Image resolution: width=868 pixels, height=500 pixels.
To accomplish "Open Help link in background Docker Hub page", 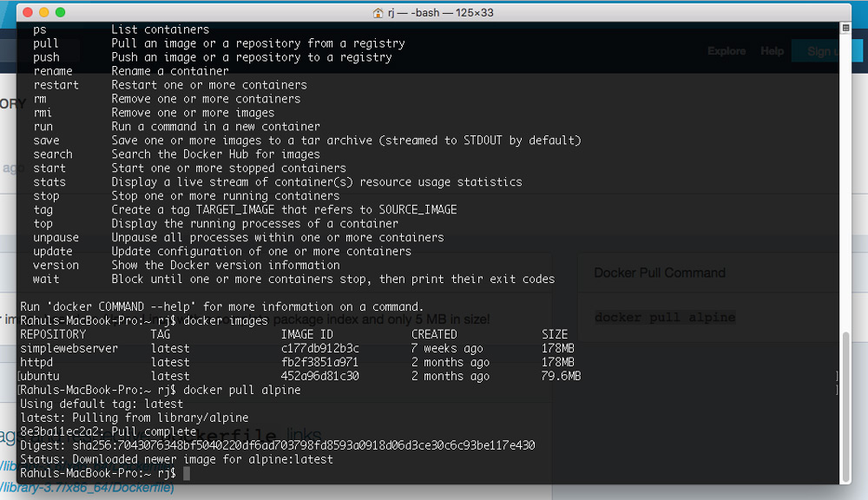I will point(772,51).
